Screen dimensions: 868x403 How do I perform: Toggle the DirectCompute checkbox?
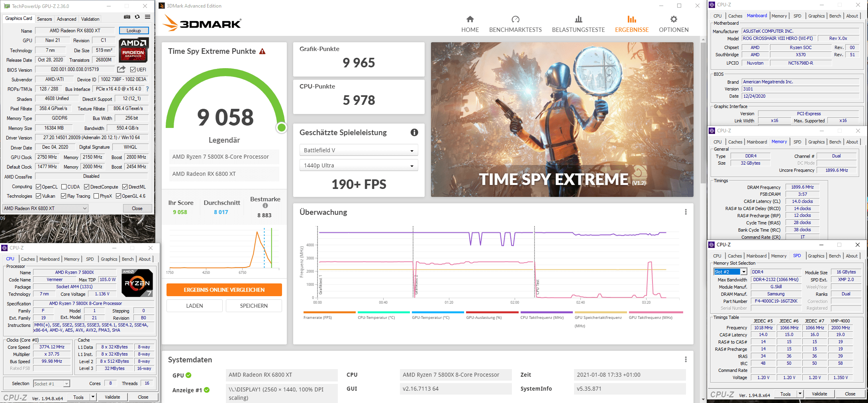[86, 187]
